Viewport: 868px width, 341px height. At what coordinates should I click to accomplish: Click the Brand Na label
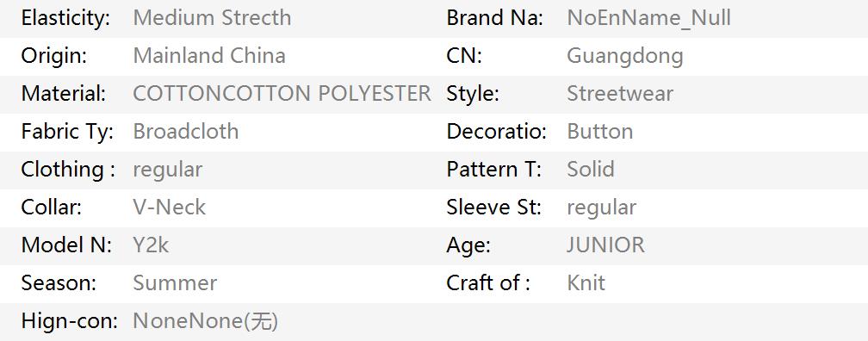coord(495,18)
